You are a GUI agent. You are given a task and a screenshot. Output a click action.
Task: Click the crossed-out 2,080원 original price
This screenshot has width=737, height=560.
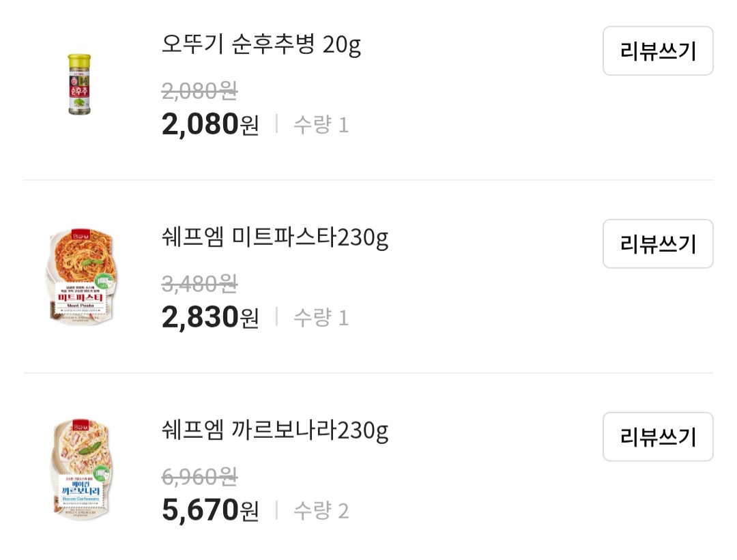[199, 89]
